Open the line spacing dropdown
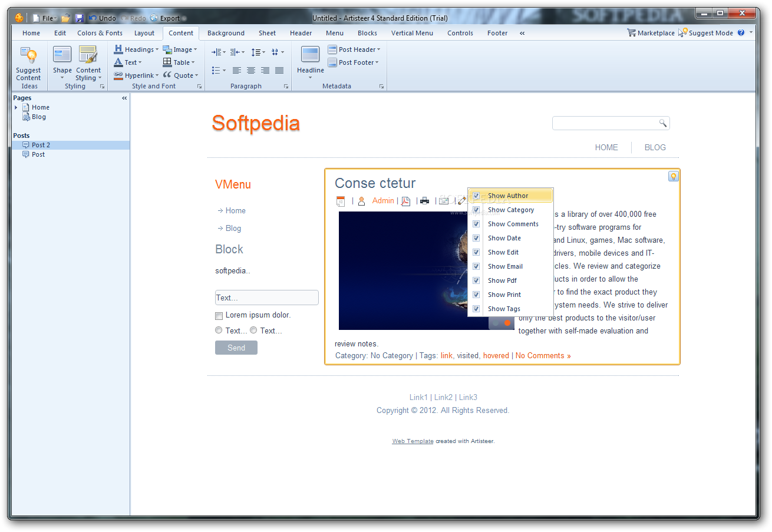The height and width of the screenshot is (532, 772). tap(258, 52)
